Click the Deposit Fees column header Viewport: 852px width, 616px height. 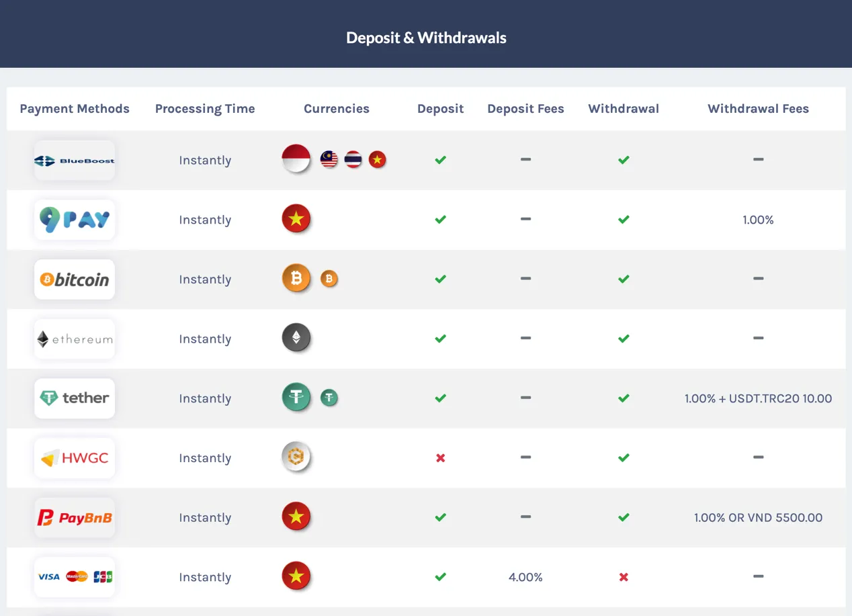pyautogui.click(x=525, y=109)
